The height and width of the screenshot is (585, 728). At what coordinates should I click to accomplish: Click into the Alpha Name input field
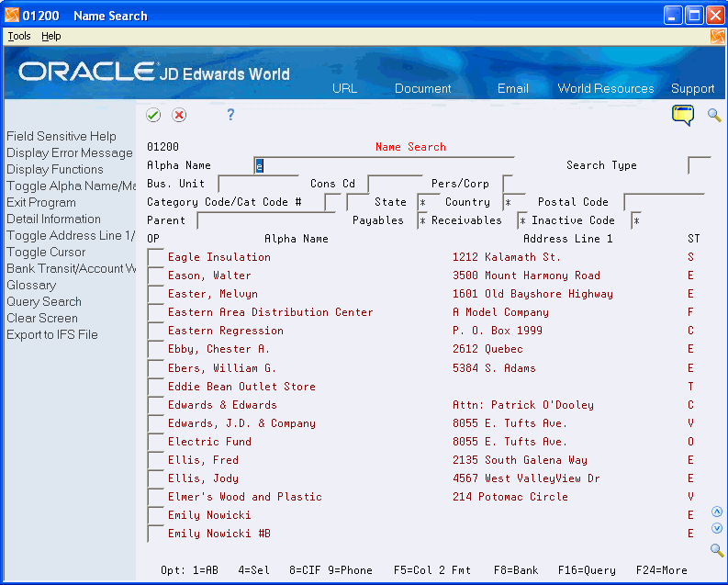pos(384,165)
